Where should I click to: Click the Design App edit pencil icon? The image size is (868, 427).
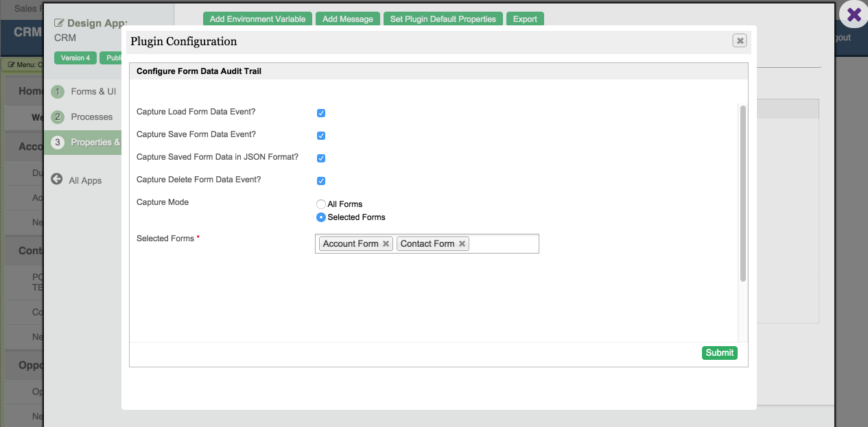[59, 23]
